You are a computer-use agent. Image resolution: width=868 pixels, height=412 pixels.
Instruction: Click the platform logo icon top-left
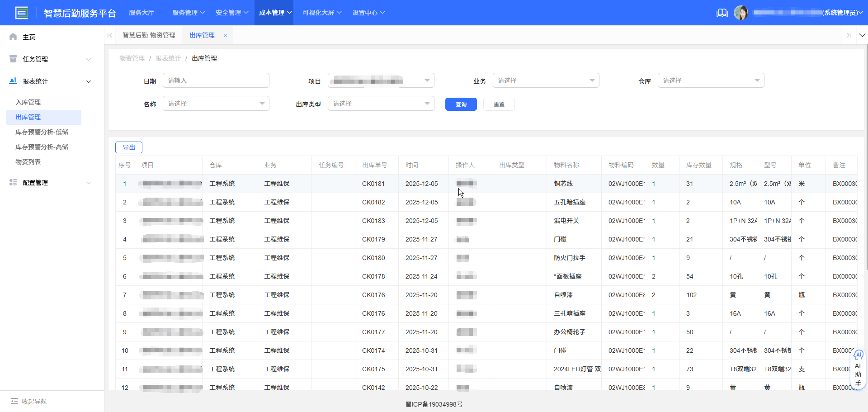pos(21,12)
